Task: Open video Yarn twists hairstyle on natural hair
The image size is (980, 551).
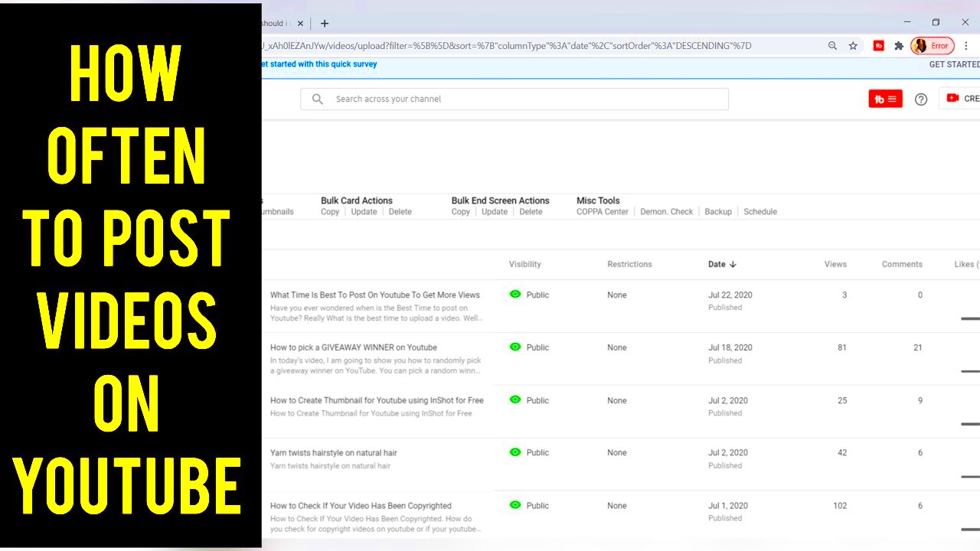Action: pyautogui.click(x=334, y=453)
